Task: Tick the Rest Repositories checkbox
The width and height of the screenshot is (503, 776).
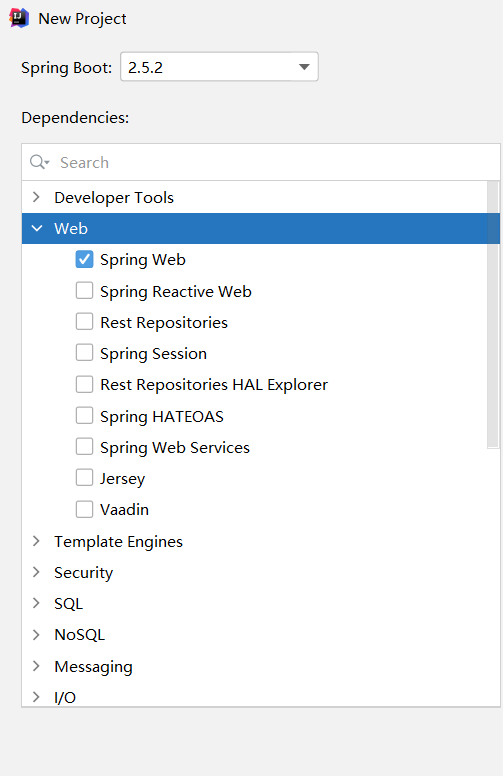Action: [84, 322]
